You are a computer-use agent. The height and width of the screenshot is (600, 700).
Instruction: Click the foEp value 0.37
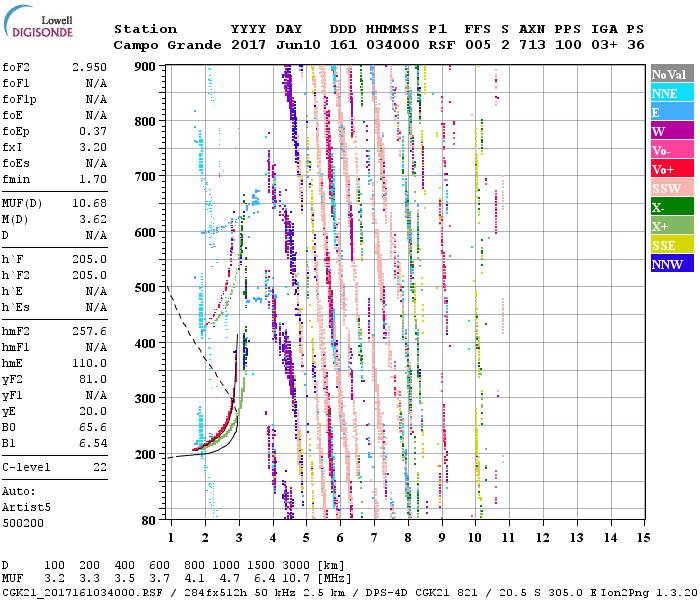pos(93,131)
